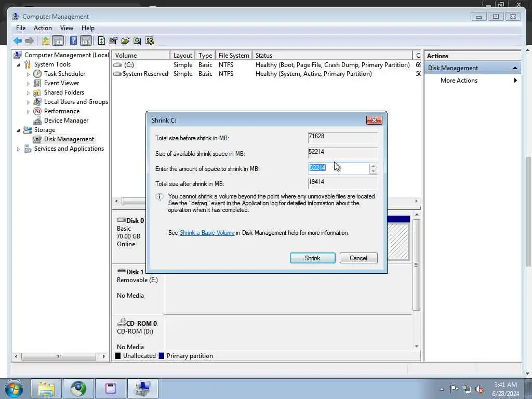
Task: Select the (C:) volume row
Action: click(x=267, y=65)
